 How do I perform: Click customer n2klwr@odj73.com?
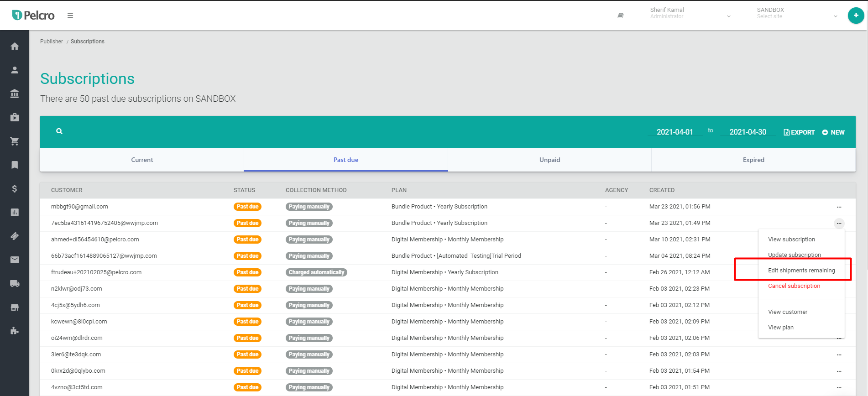[77, 289]
